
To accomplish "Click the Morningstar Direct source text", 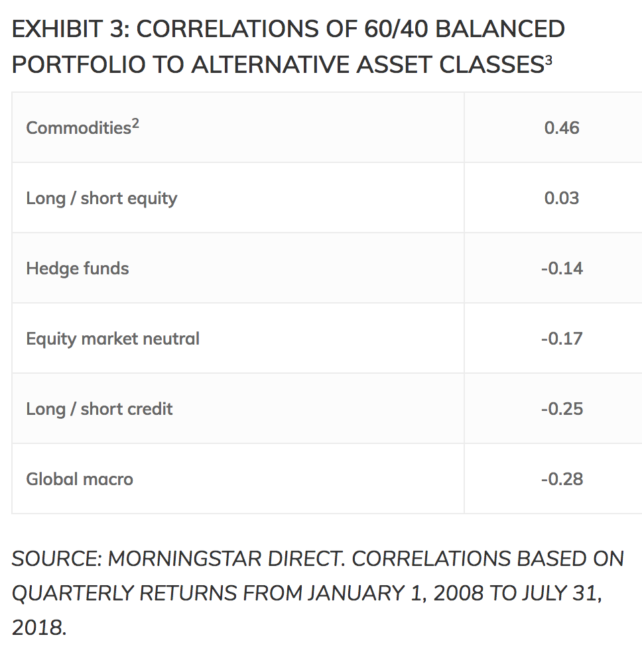I will click(x=225, y=559).
